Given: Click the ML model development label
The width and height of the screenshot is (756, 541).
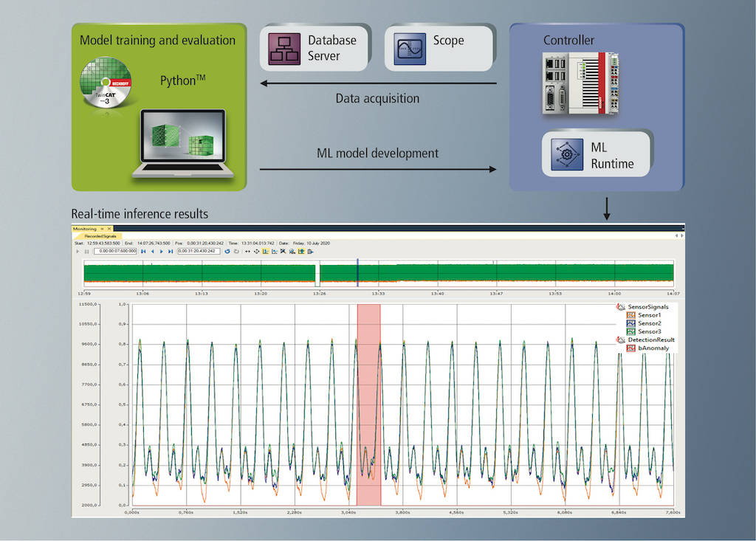Looking at the screenshot, I should tap(377, 154).
